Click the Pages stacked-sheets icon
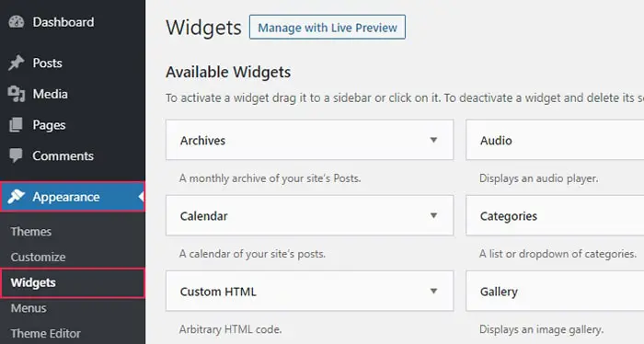 tap(16, 125)
